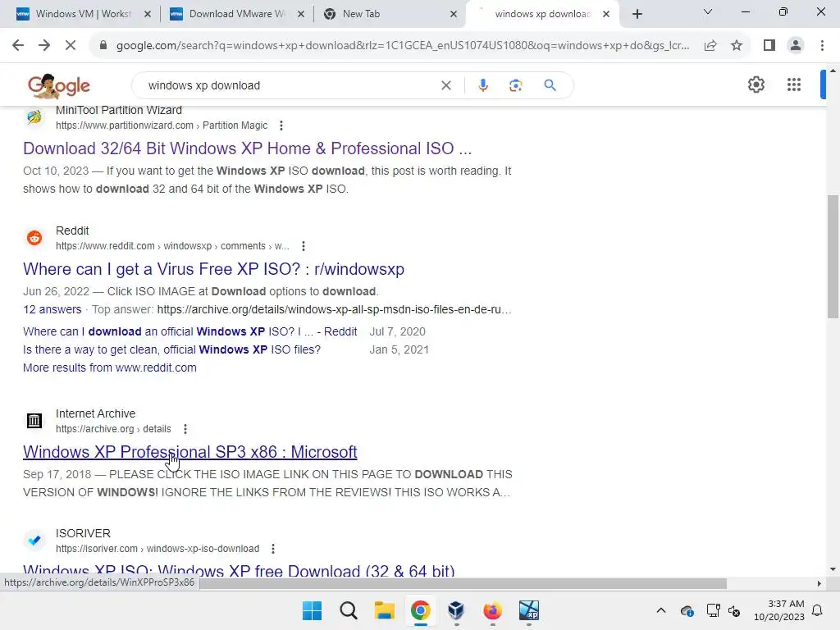The image size is (840, 630).
Task: Open more options for MiniTool result
Action: [281, 126]
